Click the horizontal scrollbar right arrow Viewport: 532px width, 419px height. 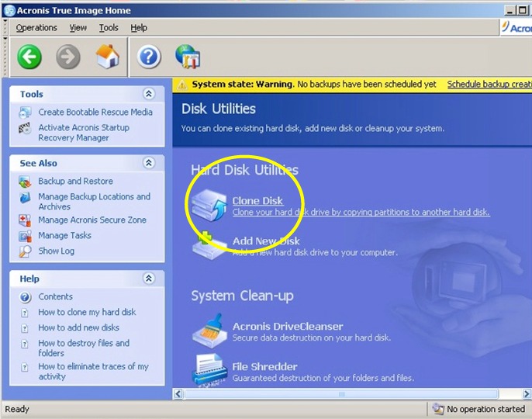tap(527, 394)
